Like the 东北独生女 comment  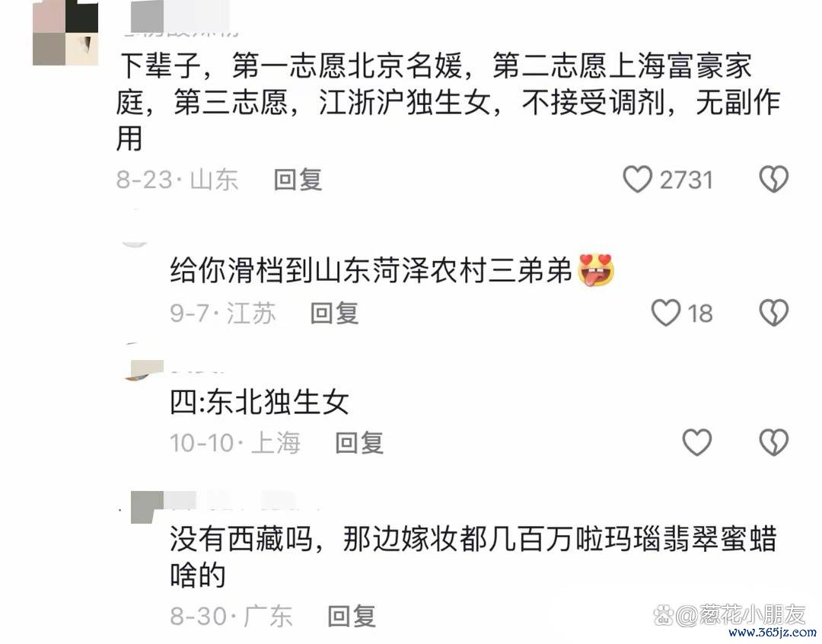[696, 442]
